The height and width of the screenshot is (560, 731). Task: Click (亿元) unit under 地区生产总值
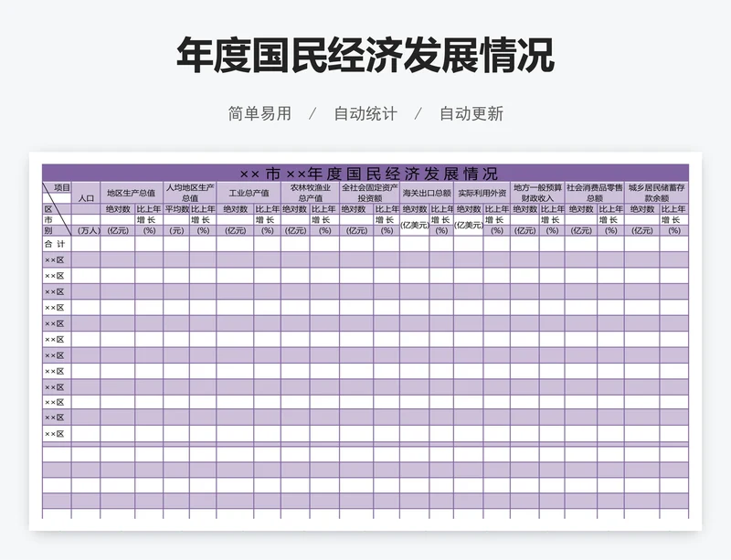tap(118, 230)
